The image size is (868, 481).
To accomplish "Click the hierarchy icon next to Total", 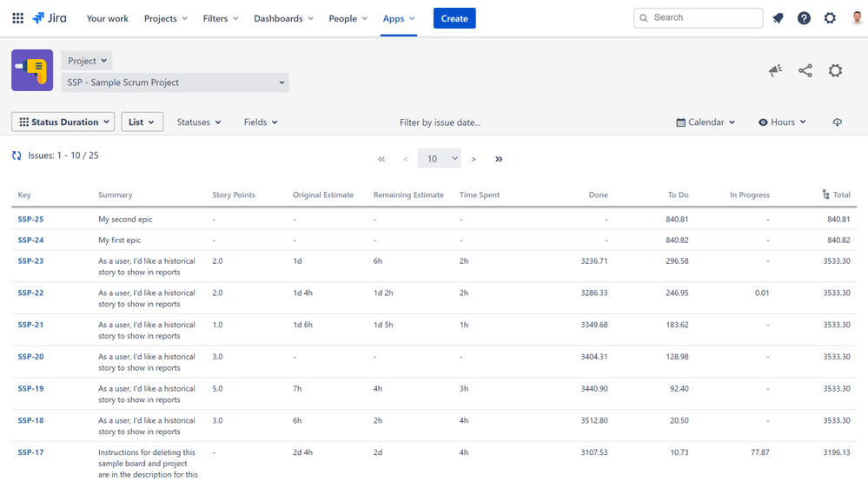I will coord(826,194).
